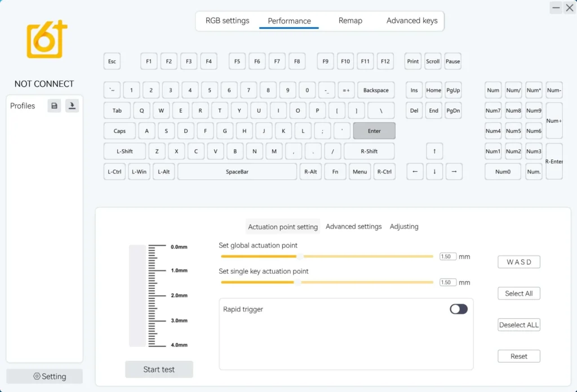Click the import profile download icon
The width and height of the screenshot is (577, 392).
pos(72,106)
